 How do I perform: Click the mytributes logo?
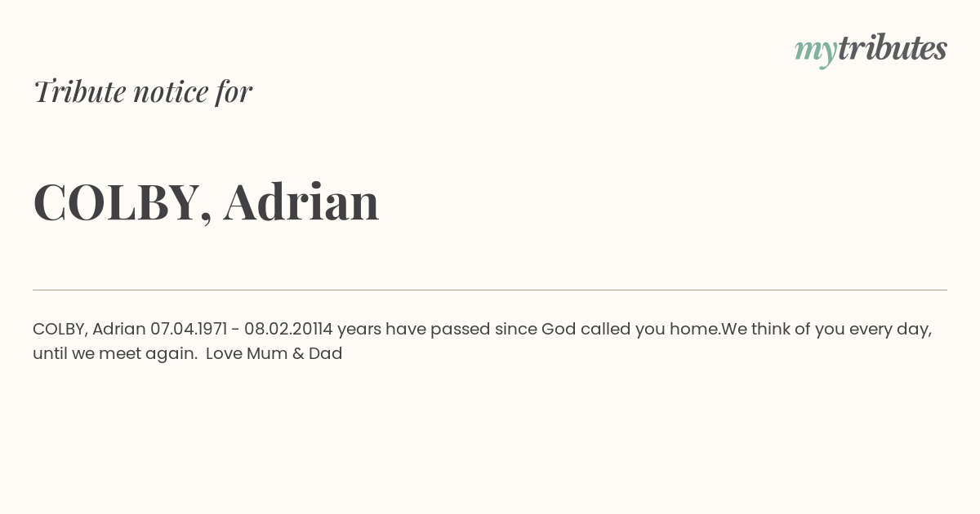[x=871, y=50]
